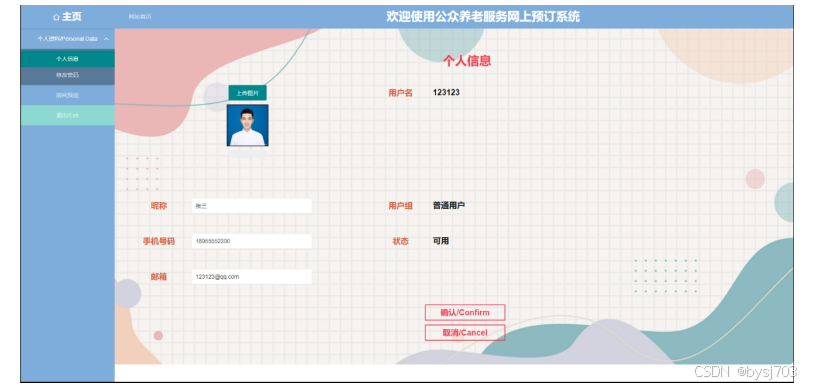Viewport: 816px width, 387px height.
Task: Click the 可用 status value
Action: click(x=441, y=241)
